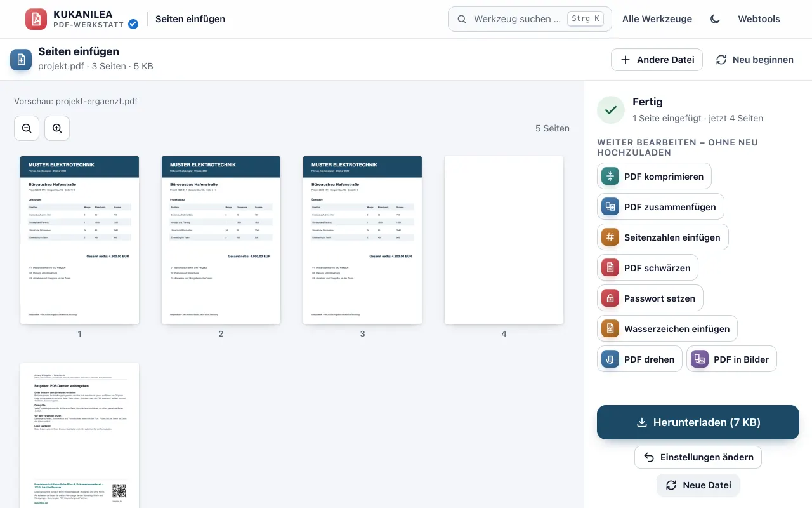Click the Neue Datei button

tap(698, 485)
